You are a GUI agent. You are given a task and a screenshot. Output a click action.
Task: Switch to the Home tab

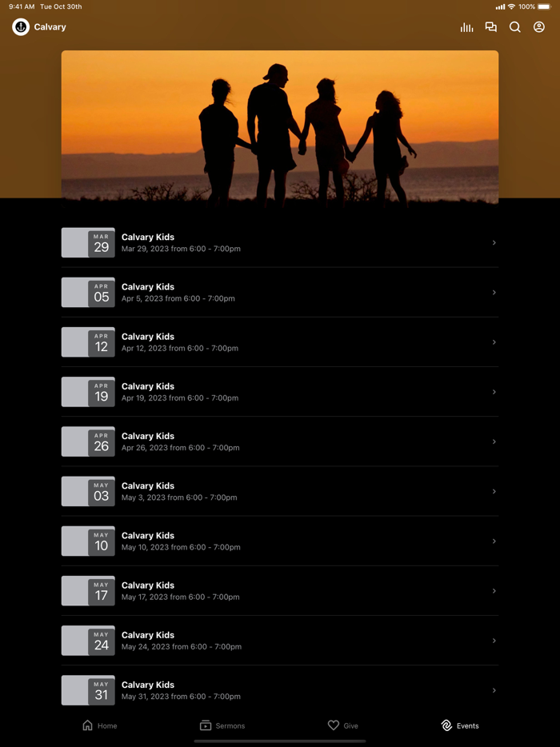pyautogui.click(x=100, y=725)
